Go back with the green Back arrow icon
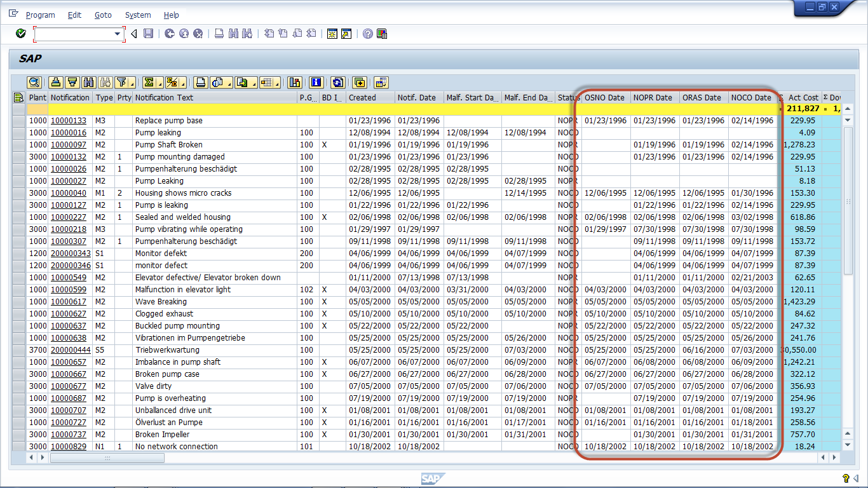The width and height of the screenshot is (868, 488). click(x=170, y=34)
